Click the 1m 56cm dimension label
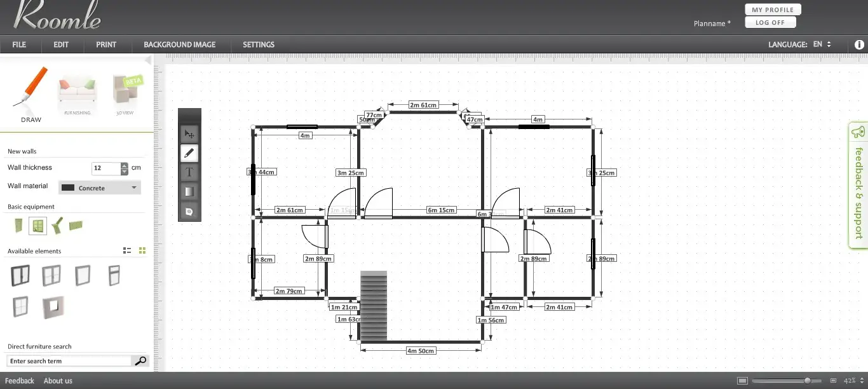 491,320
